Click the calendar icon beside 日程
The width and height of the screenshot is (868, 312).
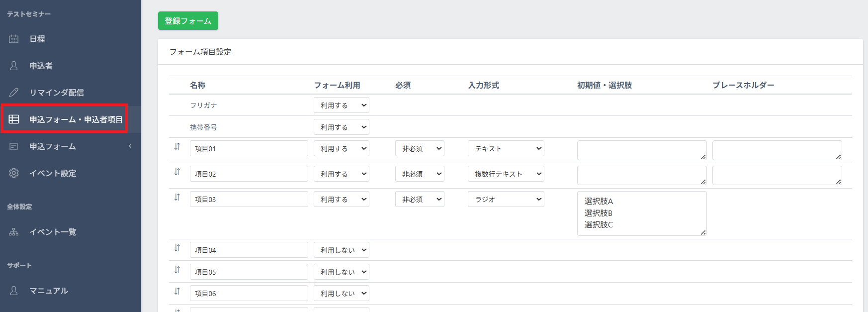click(14, 39)
